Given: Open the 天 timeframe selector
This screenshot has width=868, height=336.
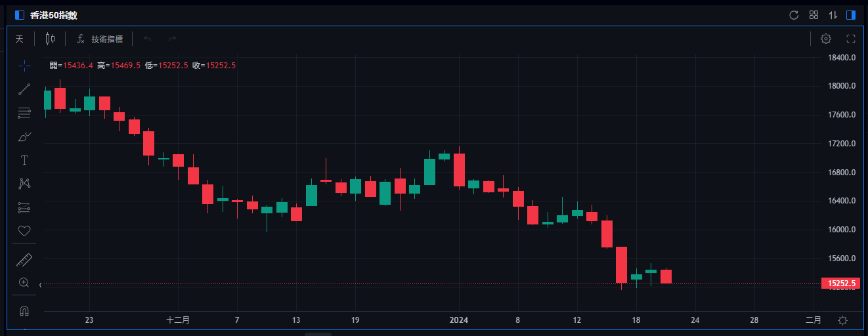Looking at the screenshot, I should point(19,39).
